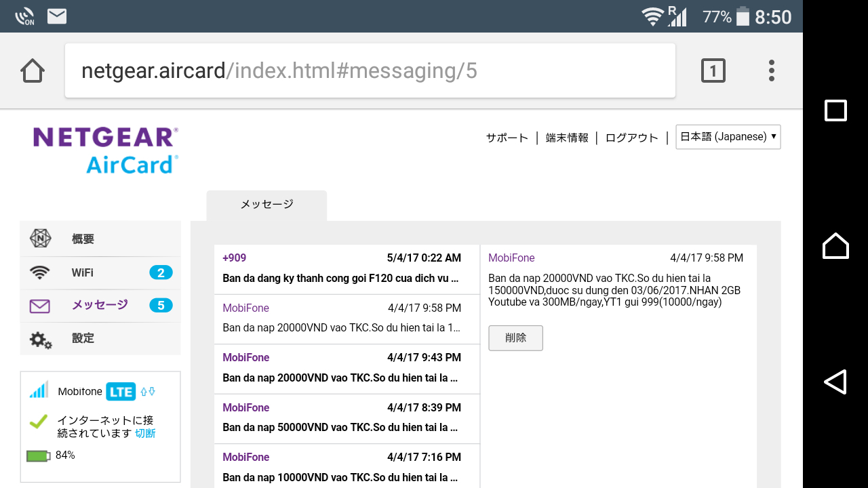Open the サポート support link

[x=507, y=138]
